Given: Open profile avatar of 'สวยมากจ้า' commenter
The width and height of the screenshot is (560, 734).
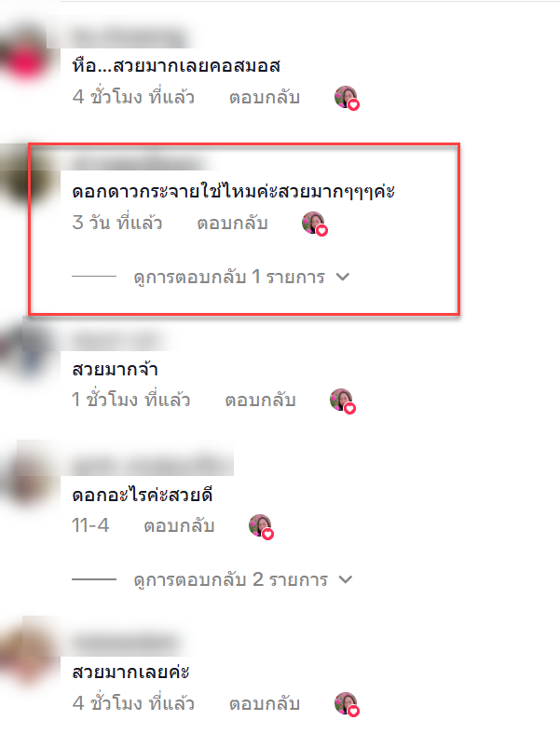Looking at the screenshot, I should click(x=26, y=352).
